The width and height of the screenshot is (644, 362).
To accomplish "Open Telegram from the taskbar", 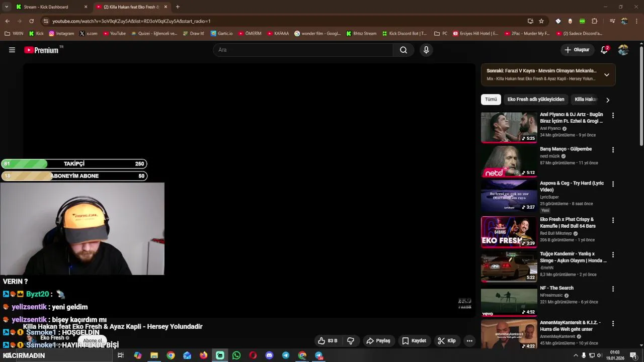I will point(286,355).
